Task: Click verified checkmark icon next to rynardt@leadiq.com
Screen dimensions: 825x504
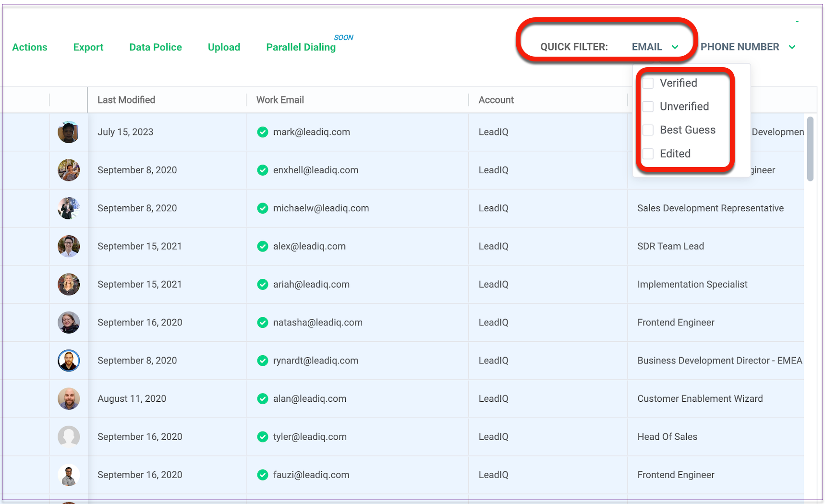Action: (x=262, y=360)
